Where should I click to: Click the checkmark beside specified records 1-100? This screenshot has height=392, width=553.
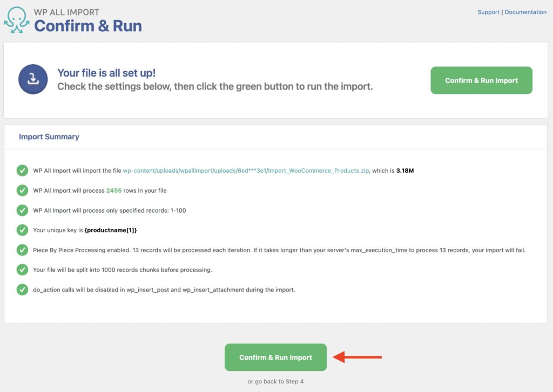coord(22,210)
